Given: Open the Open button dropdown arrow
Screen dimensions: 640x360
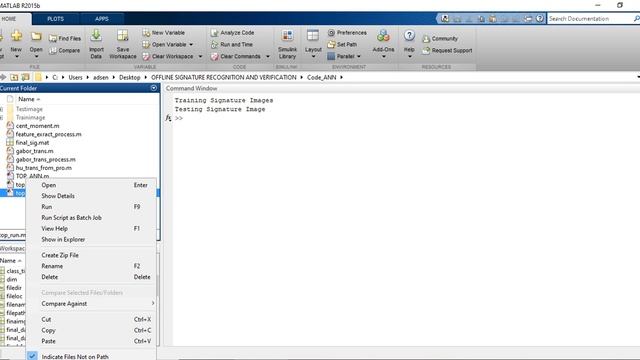Looking at the screenshot, I should 36,57.
